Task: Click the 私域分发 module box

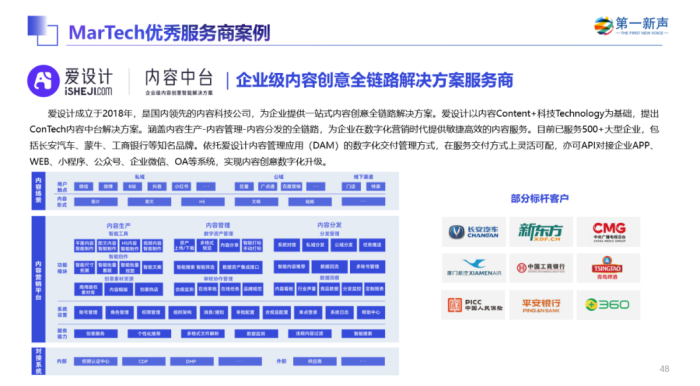Action: (315, 245)
